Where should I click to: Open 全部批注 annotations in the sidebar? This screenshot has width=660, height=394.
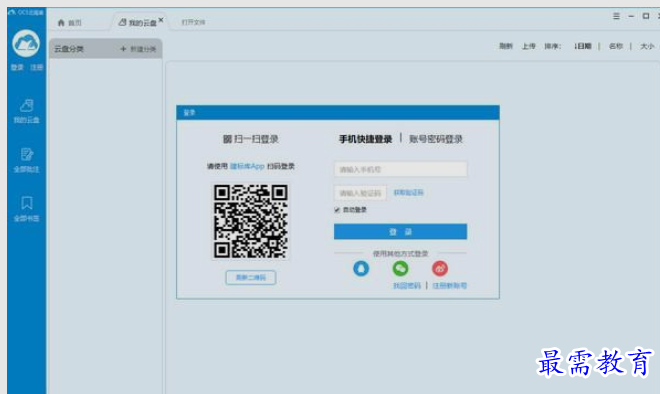(x=26, y=160)
